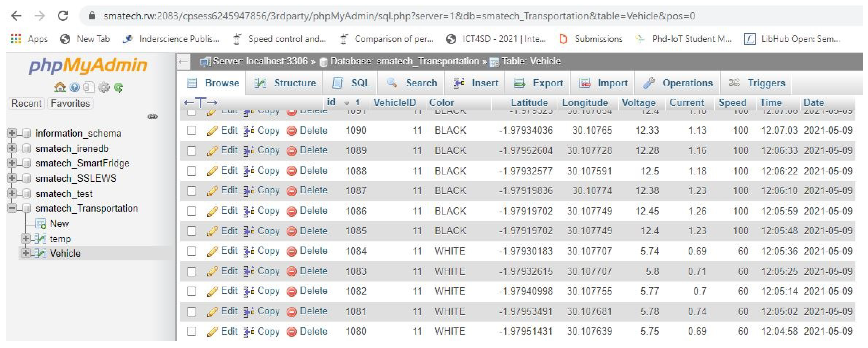This screenshot has width=868, height=348.
Task: Select the checkbox for row 1080
Action: 191,331
